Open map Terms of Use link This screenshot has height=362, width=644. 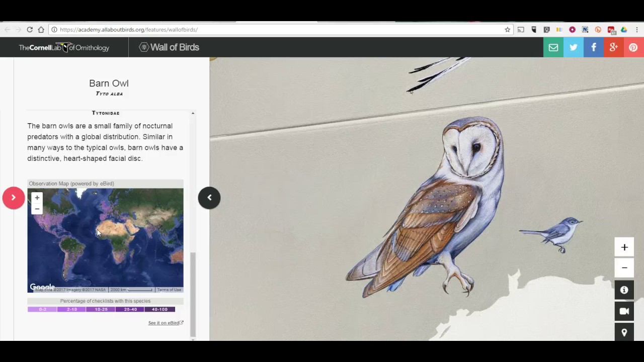tap(169, 290)
